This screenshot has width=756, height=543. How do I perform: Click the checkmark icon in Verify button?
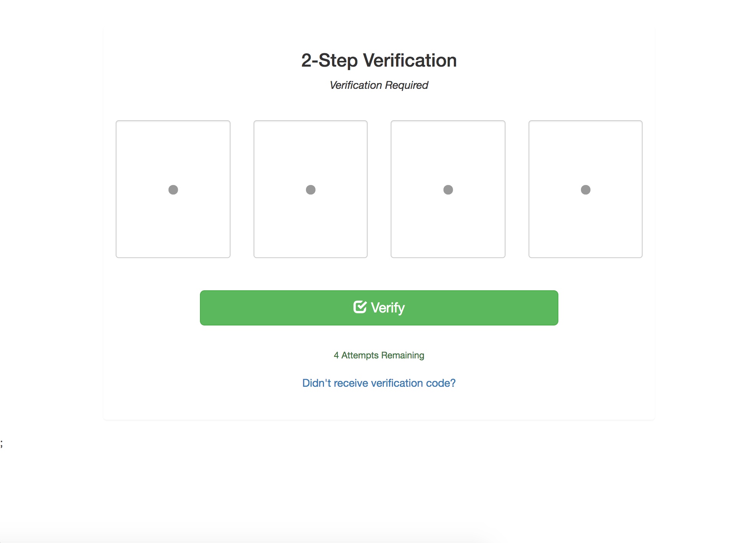pyautogui.click(x=360, y=307)
